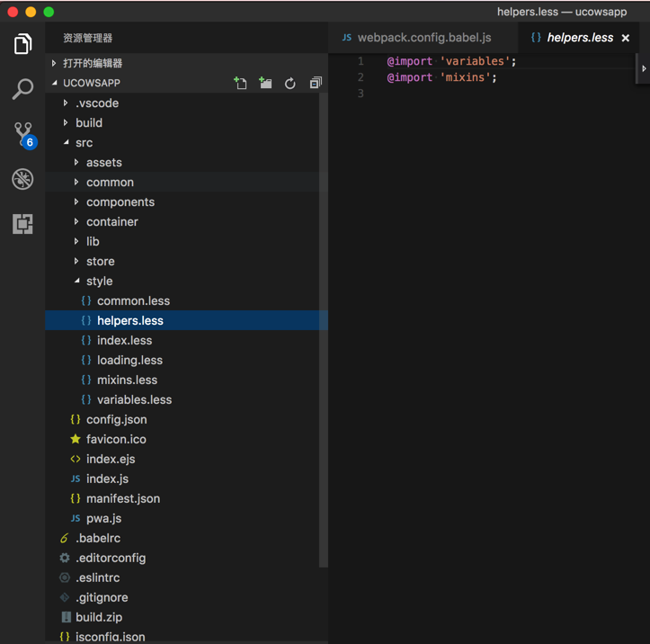
Task: Switch to webpack.config.babel.js tab
Action: pos(423,38)
